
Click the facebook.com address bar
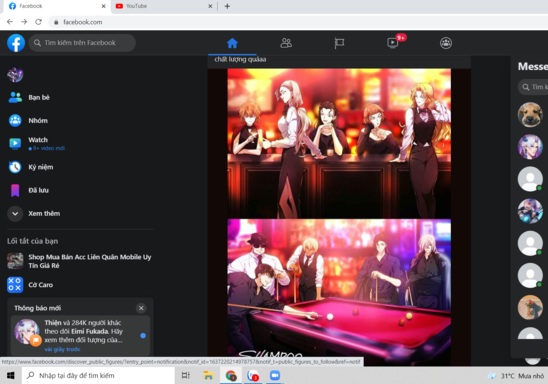pos(297,22)
